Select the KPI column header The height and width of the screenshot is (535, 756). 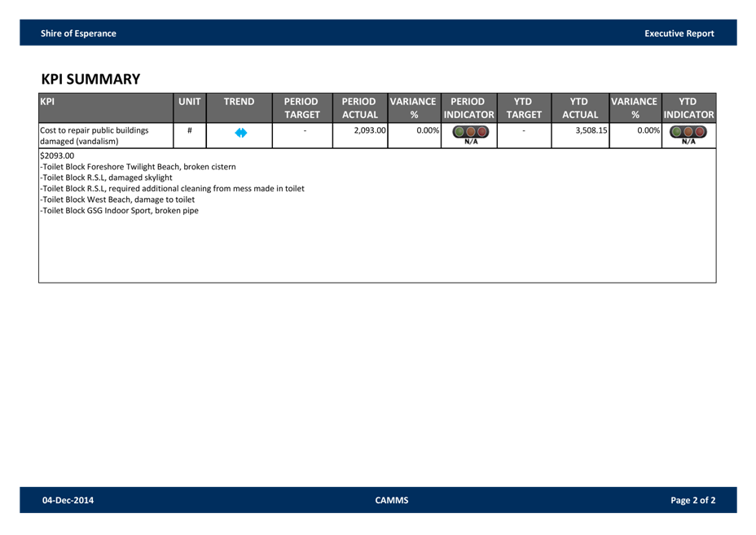click(x=106, y=107)
